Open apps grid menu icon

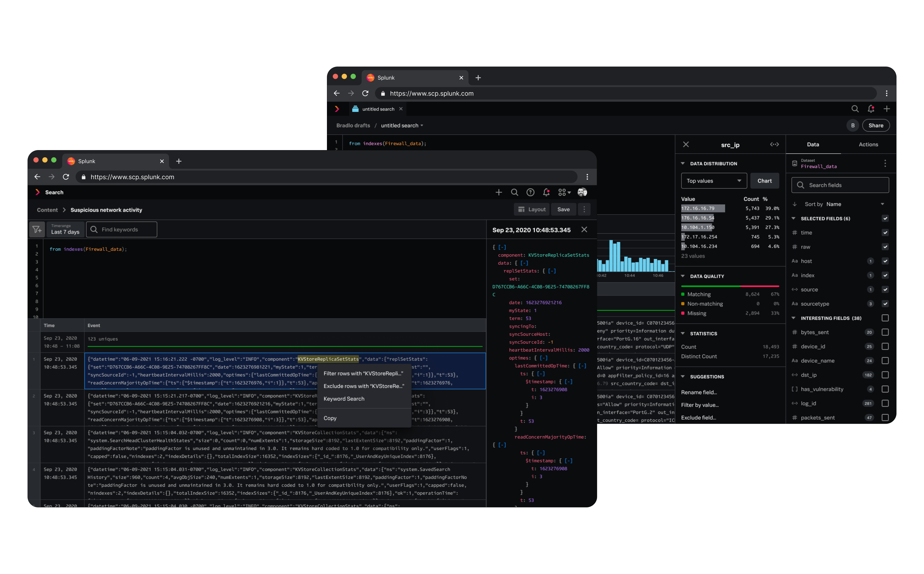pos(564,193)
